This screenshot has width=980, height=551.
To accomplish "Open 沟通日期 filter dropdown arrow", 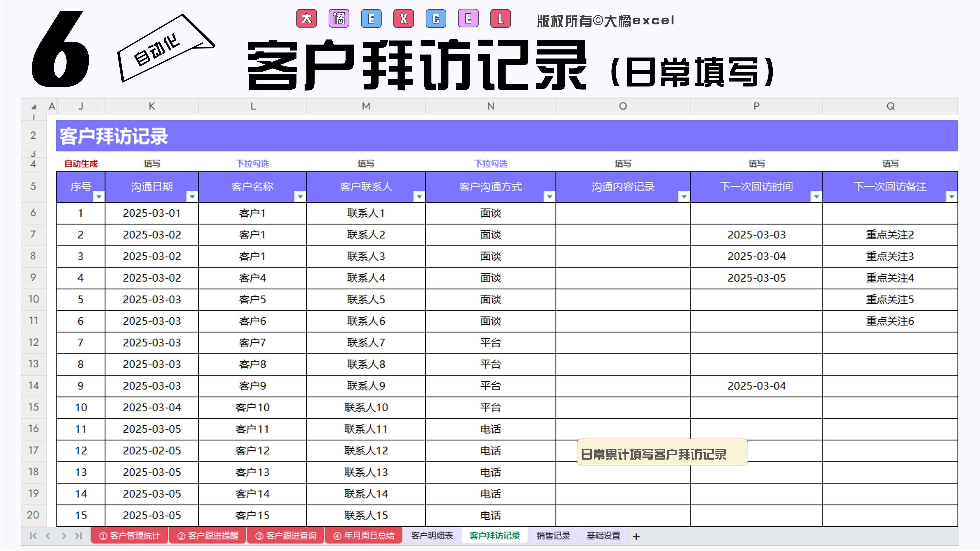I will [192, 196].
